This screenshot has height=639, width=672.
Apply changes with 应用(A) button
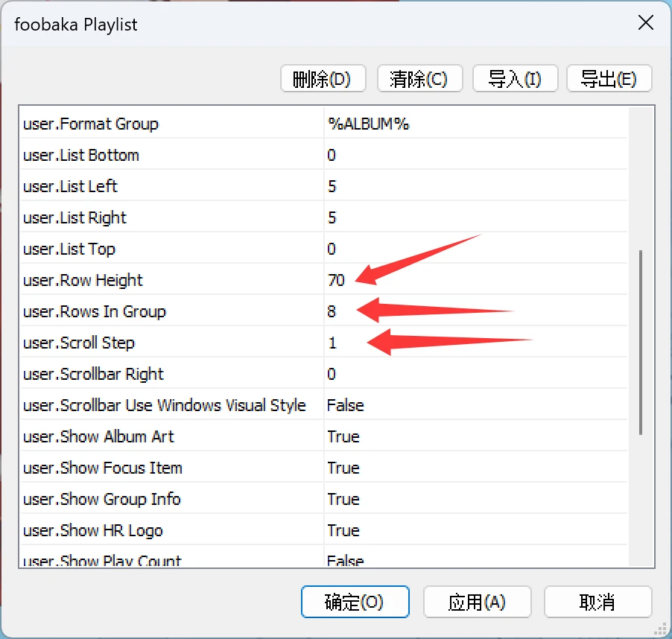tap(477, 602)
